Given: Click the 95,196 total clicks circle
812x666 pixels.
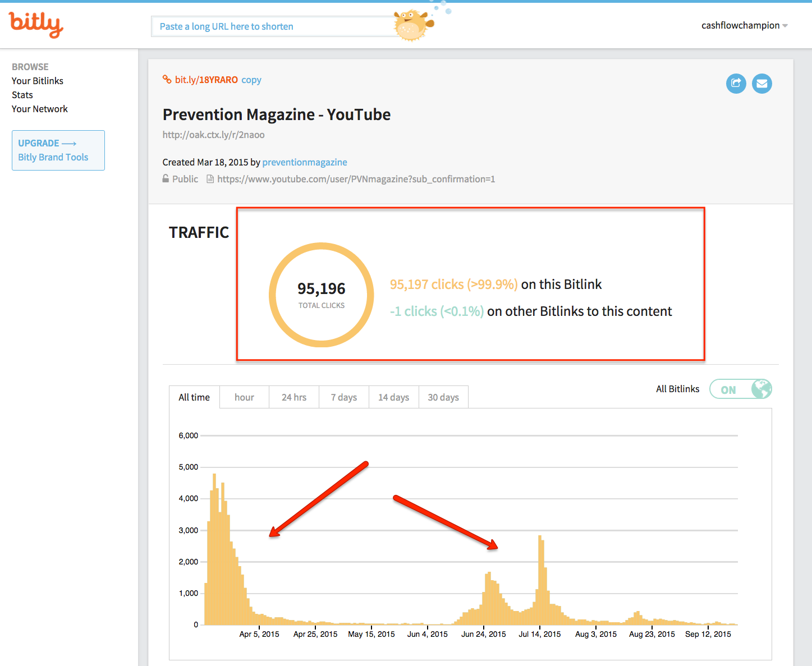Looking at the screenshot, I should point(322,295).
